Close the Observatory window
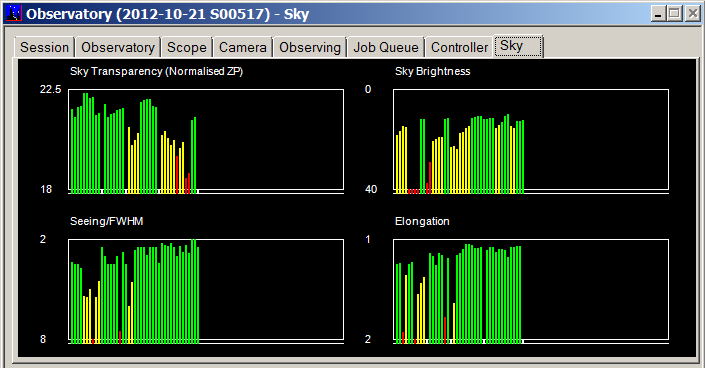 point(692,14)
